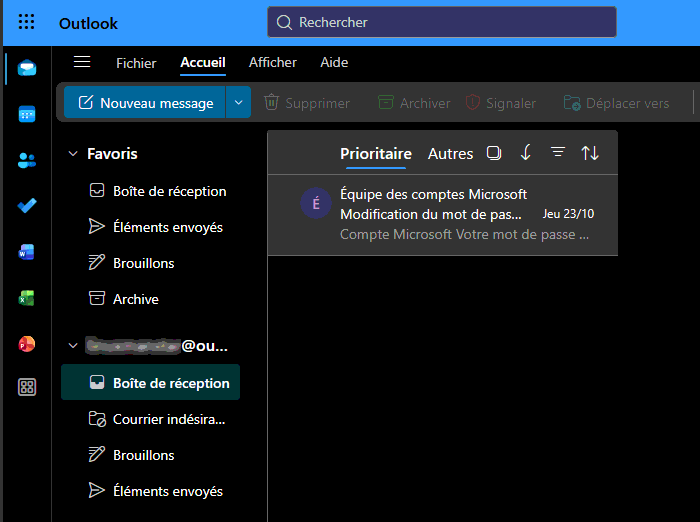Click the jump-to-message arrow icon
700x522 pixels.
click(x=526, y=153)
